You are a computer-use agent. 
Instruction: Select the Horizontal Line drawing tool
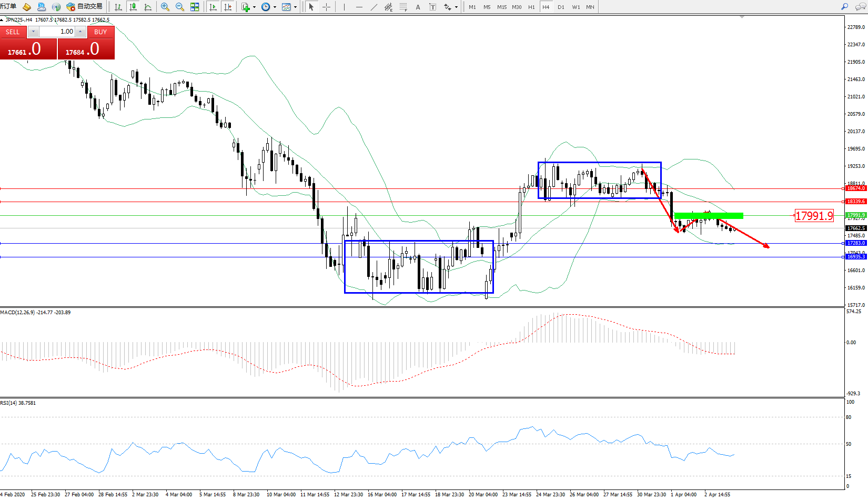point(359,7)
